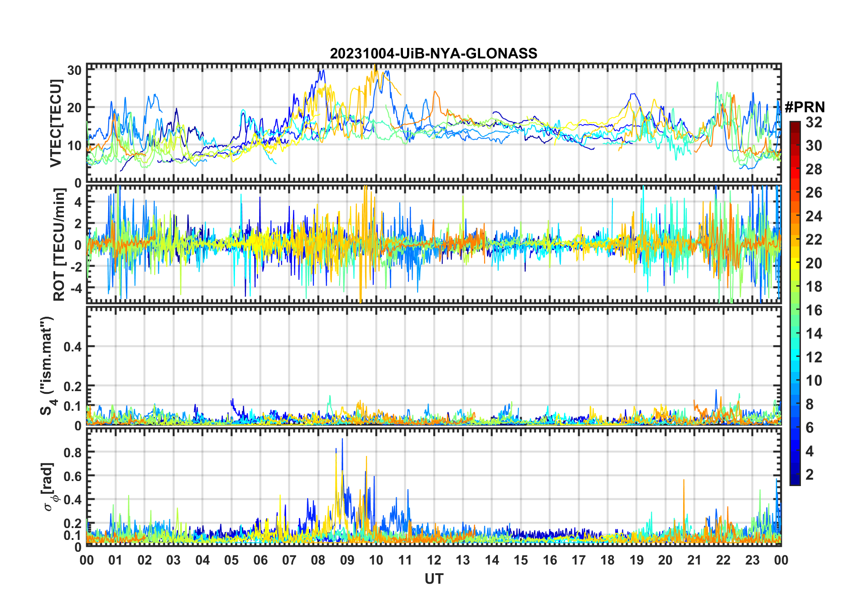This screenshot has height=607, width=868.
Task: Click the -4 tick on the ROT axis
Action: pyautogui.click(x=77, y=288)
